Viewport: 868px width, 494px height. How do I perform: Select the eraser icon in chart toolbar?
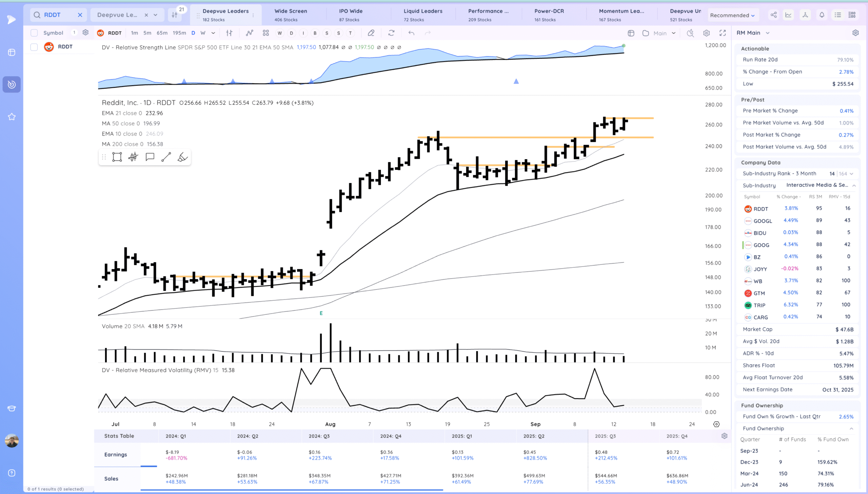tap(371, 33)
